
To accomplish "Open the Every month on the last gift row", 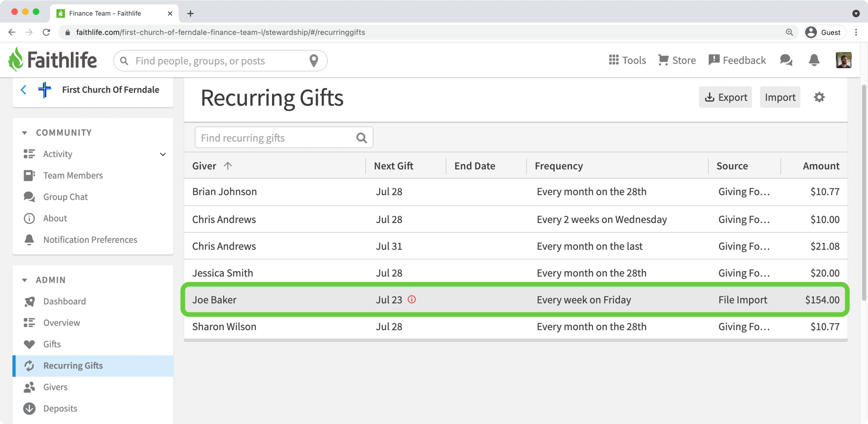I will click(x=515, y=246).
